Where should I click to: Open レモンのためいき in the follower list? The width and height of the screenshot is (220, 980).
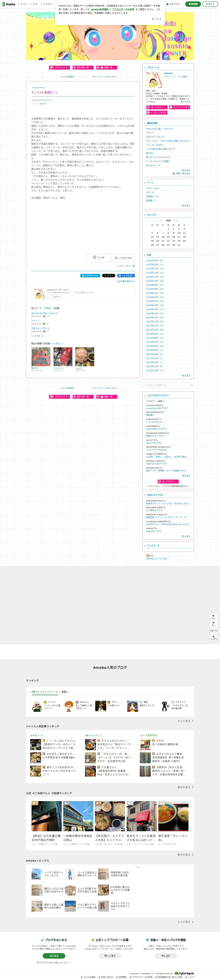(x=154, y=422)
